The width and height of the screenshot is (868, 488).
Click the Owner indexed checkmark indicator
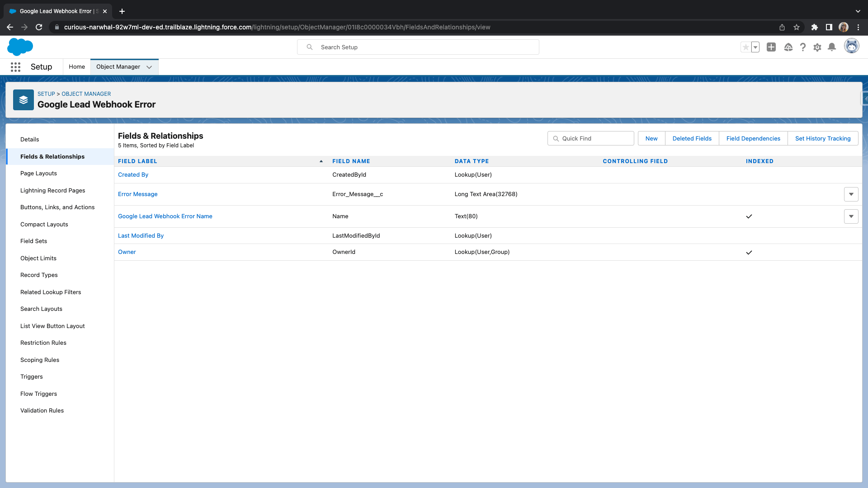[750, 252]
